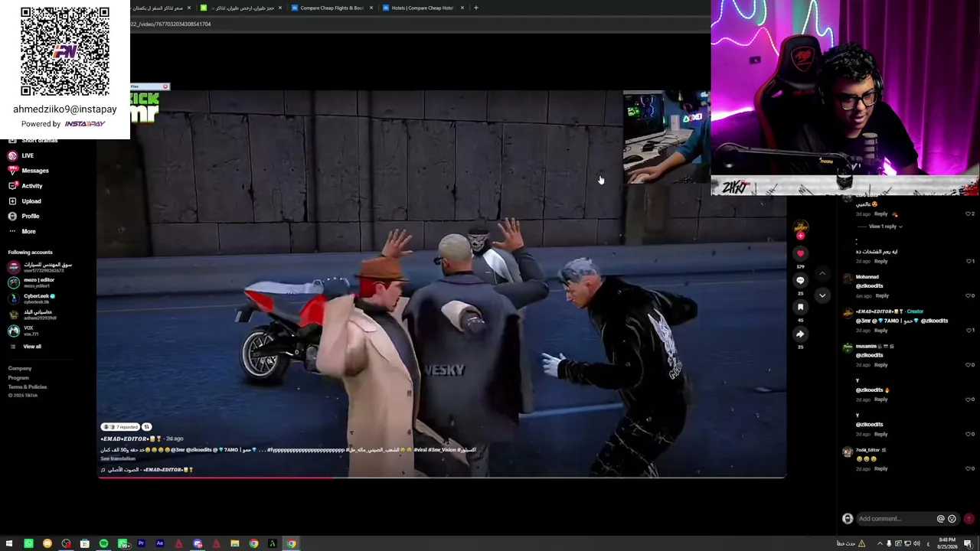Open the 'Program' footer link

click(18, 378)
